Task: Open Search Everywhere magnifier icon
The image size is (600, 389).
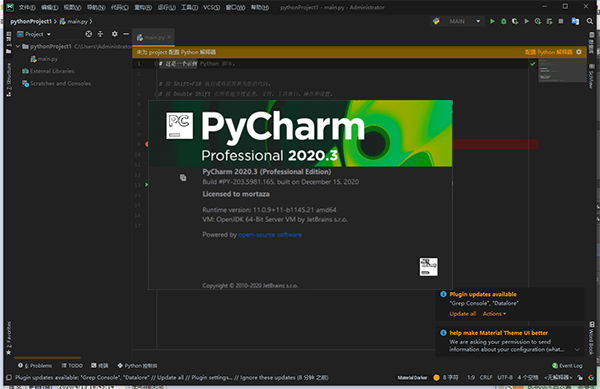Action: click(x=590, y=21)
